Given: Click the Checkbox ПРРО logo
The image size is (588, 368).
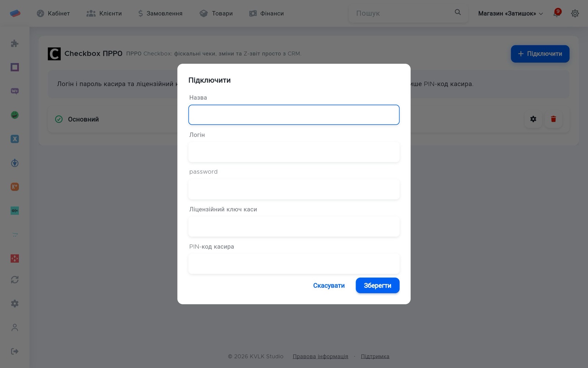Looking at the screenshot, I should (54, 54).
